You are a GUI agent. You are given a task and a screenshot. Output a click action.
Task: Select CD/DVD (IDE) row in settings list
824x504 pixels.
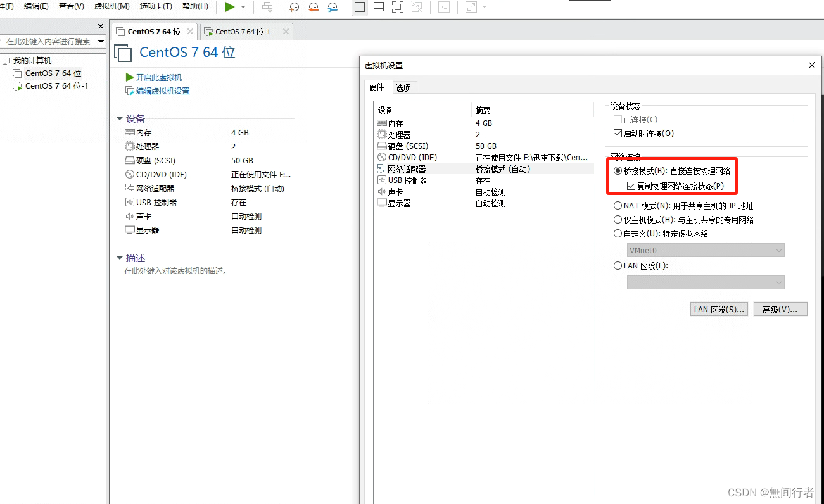tap(484, 158)
